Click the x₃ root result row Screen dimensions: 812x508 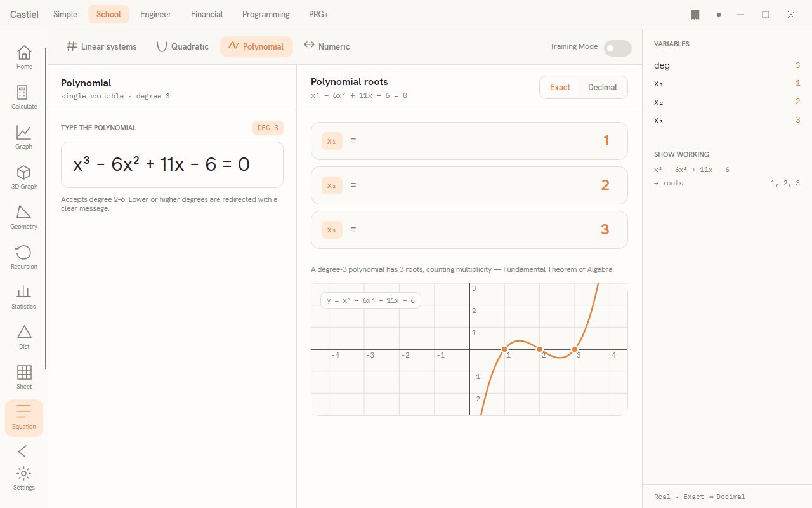(x=469, y=230)
